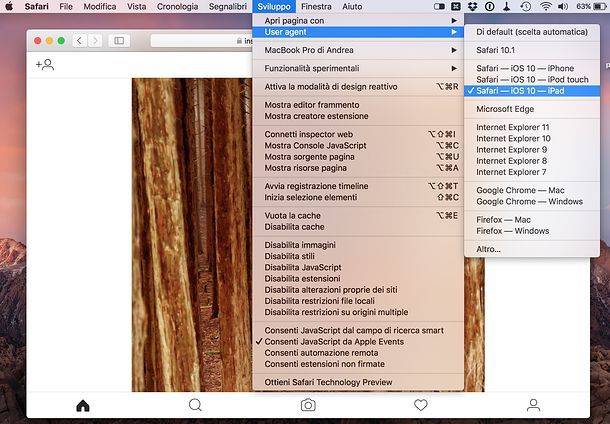Tap the camera icon in bottom bar
Viewport: 610px width, 424px height.
308,405
